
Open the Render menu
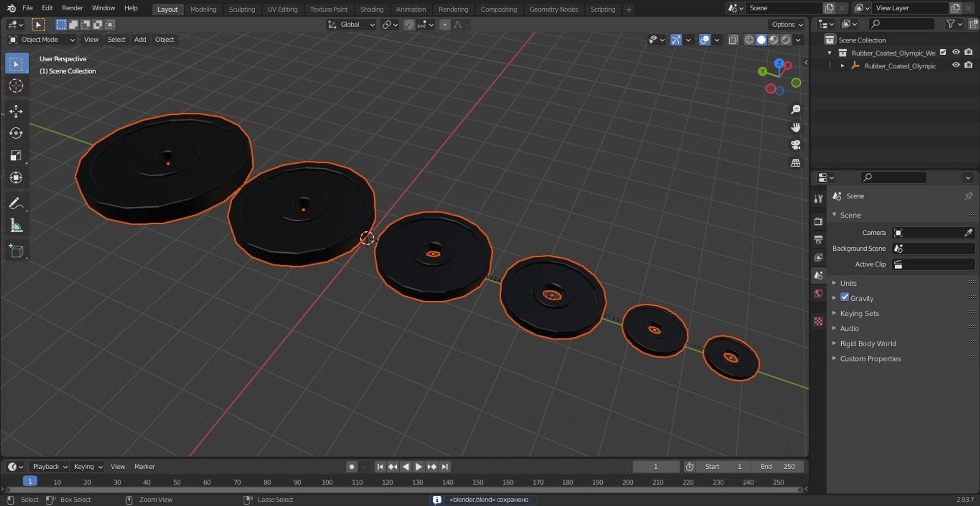(72, 8)
